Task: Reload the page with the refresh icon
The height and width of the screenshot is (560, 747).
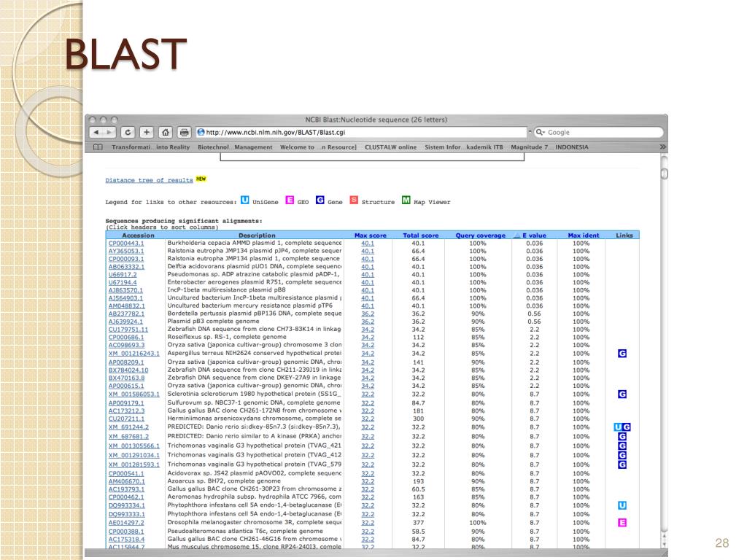Action: [128, 133]
